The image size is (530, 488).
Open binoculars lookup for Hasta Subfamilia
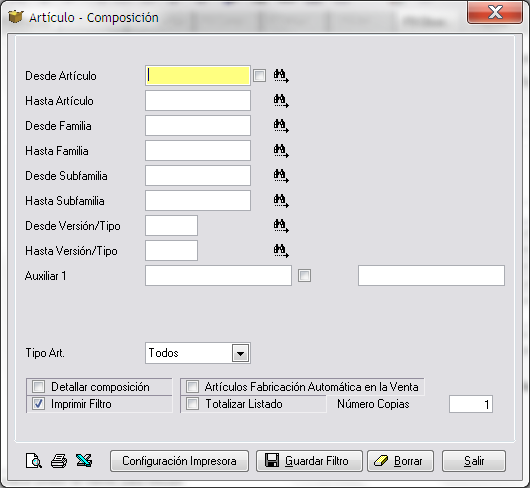(281, 201)
